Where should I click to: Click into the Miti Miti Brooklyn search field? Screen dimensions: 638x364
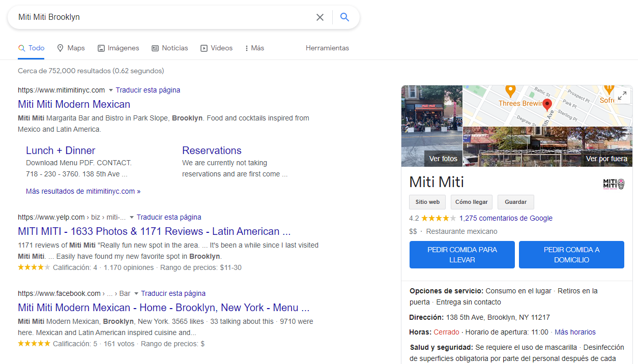163,17
